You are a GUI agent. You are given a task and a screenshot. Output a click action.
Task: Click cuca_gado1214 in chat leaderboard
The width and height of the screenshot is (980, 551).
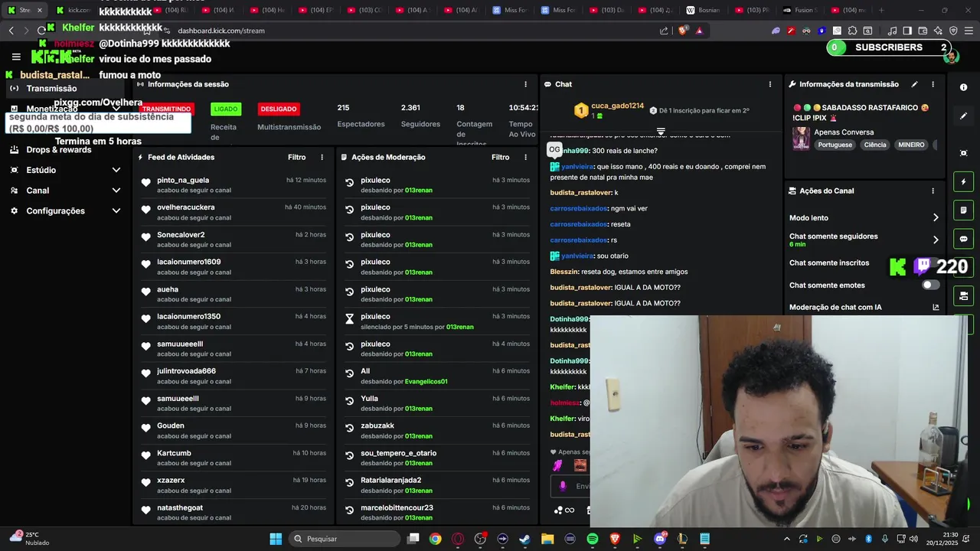click(618, 106)
